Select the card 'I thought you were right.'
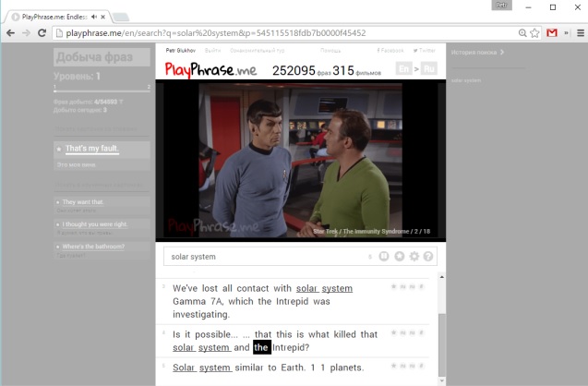This screenshot has height=386, width=588. tap(102, 228)
